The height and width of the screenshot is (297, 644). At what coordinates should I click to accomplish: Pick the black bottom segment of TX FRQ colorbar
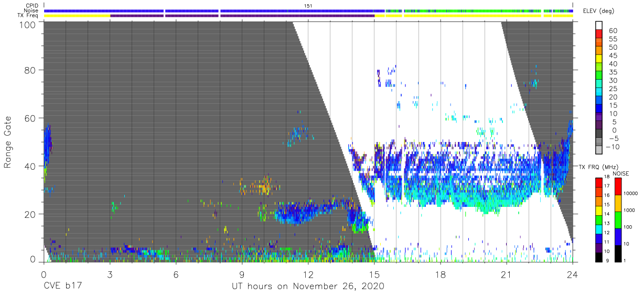599,257
